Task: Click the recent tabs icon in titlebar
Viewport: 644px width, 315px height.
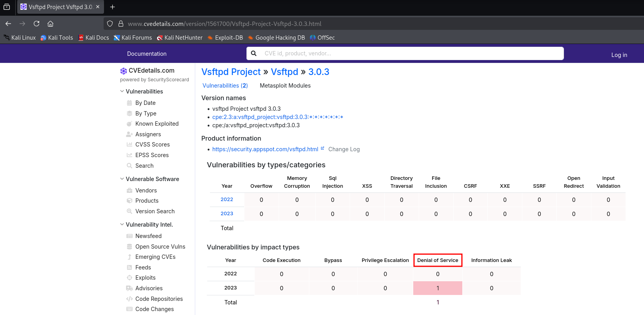Action: [x=7, y=7]
